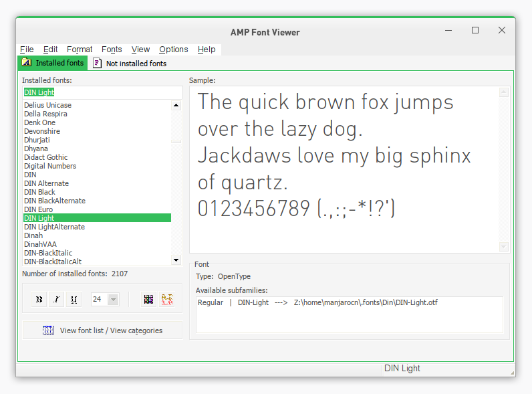Select Denk One font

[97, 122]
